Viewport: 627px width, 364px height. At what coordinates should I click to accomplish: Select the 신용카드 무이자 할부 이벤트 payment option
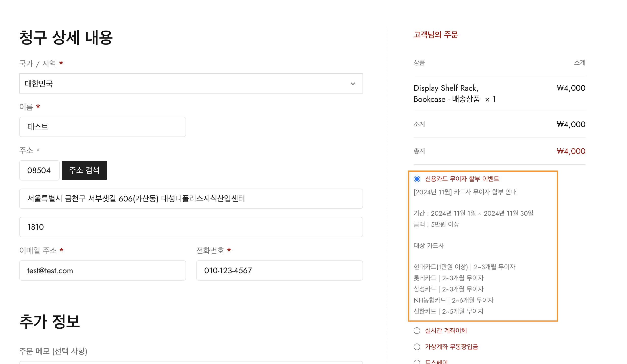pos(417,179)
